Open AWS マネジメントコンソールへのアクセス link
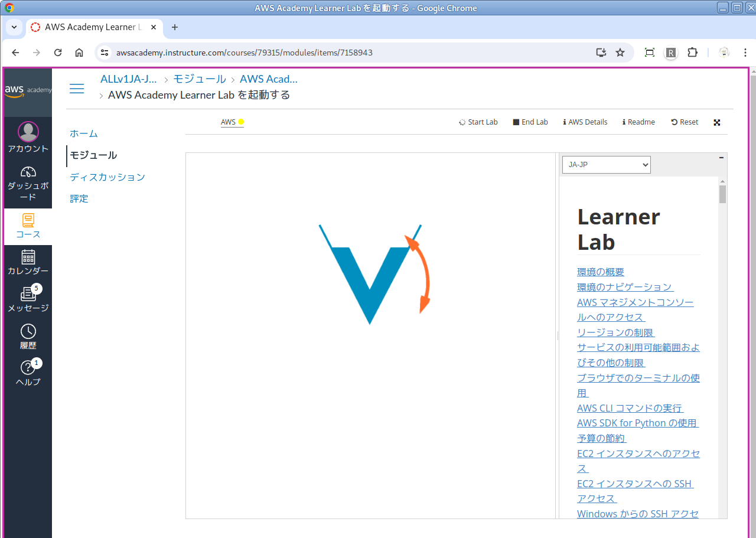 (636, 309)
